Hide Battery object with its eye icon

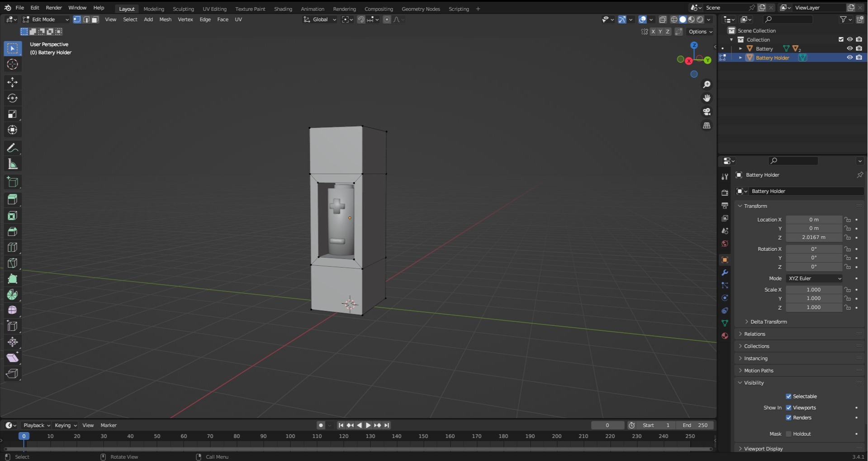[849, 48]
